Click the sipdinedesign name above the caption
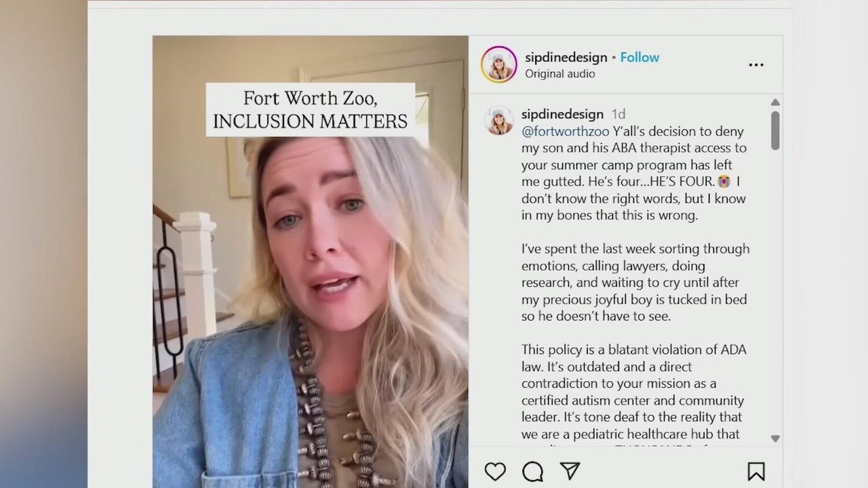This screenshot has width=868, height=488. (562, 114)
